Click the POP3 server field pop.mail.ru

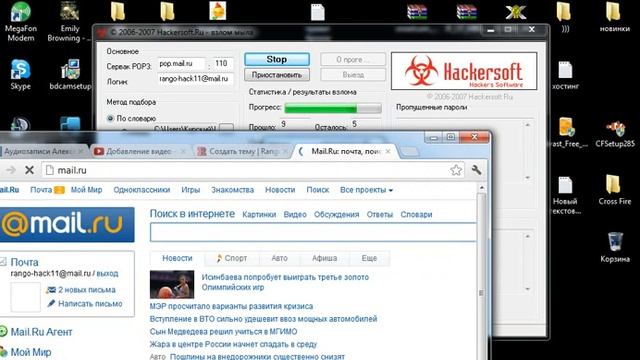pyautogui.click(x=181, y=64)
